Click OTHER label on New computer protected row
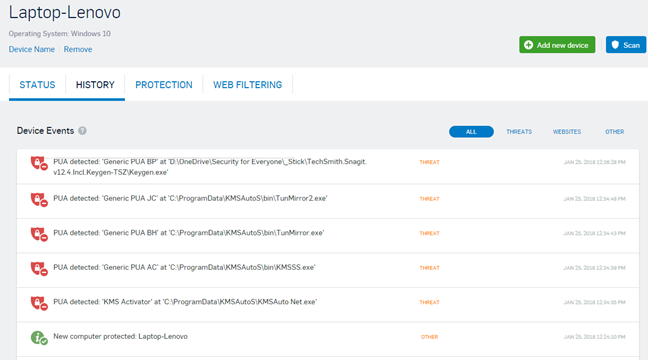 429,337
